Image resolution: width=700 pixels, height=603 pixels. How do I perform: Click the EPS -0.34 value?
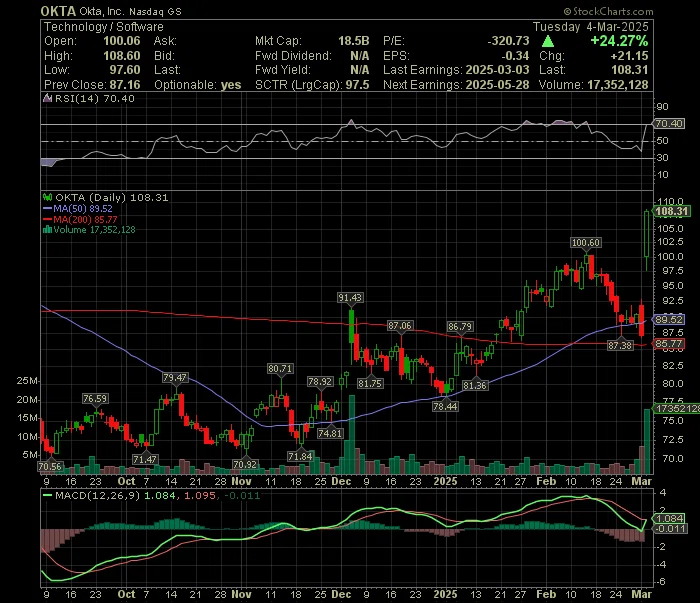point(515,56)
